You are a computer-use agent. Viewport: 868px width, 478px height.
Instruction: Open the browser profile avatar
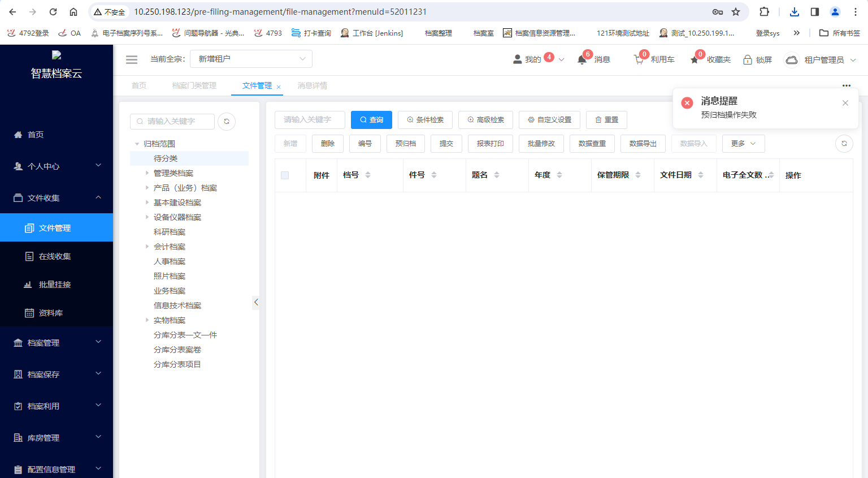click(835, 12)
